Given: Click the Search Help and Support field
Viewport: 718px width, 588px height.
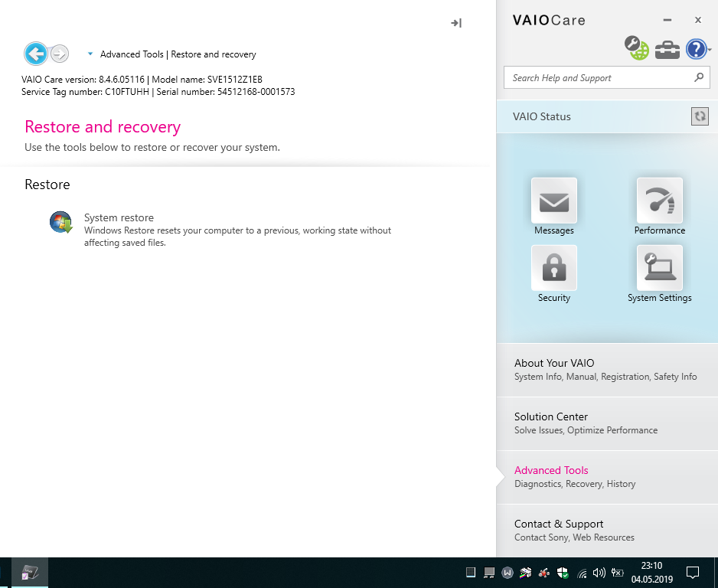Looking at the screenshot, I should [x=597, y=77].
